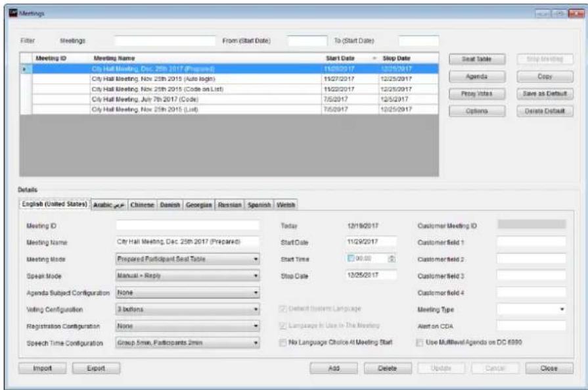588x390 pixels.
Task: Toggle Language In Use In The Meeting checkbox
Action: (x=283, y=326)
